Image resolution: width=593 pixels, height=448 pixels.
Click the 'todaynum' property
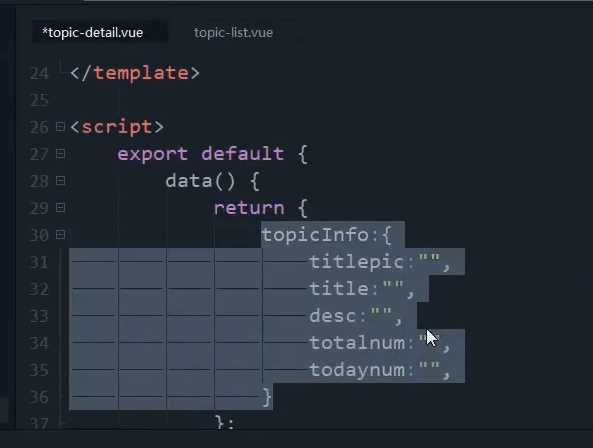[357, 370]
